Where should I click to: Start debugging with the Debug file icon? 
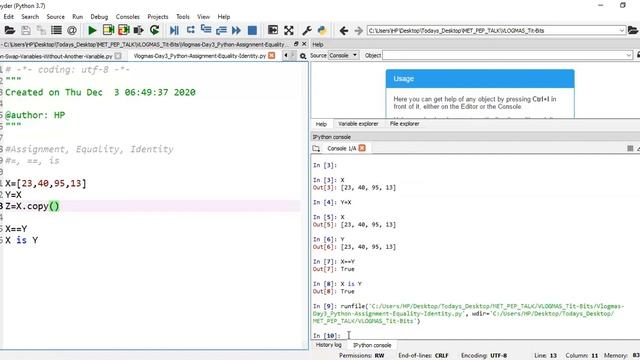pyautogui.click(x=174, y=30)
